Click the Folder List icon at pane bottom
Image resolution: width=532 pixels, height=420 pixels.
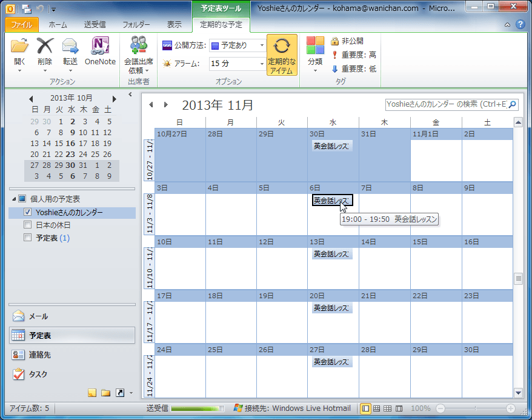(106, 393)
